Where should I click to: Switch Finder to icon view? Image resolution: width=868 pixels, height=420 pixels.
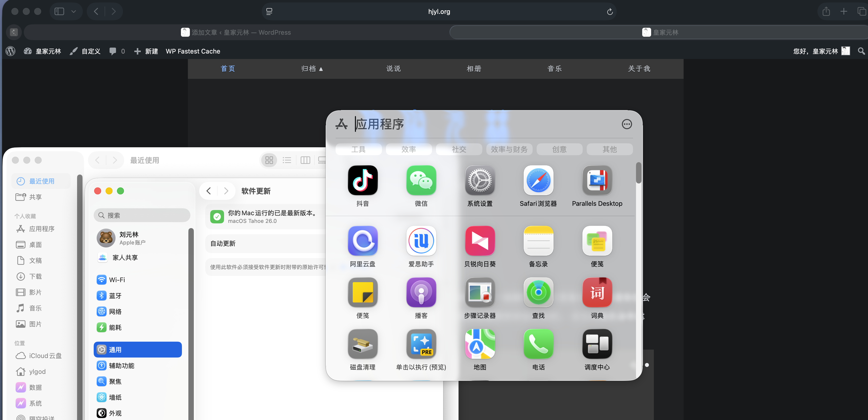pyautogui.click(x=269, y=160)
